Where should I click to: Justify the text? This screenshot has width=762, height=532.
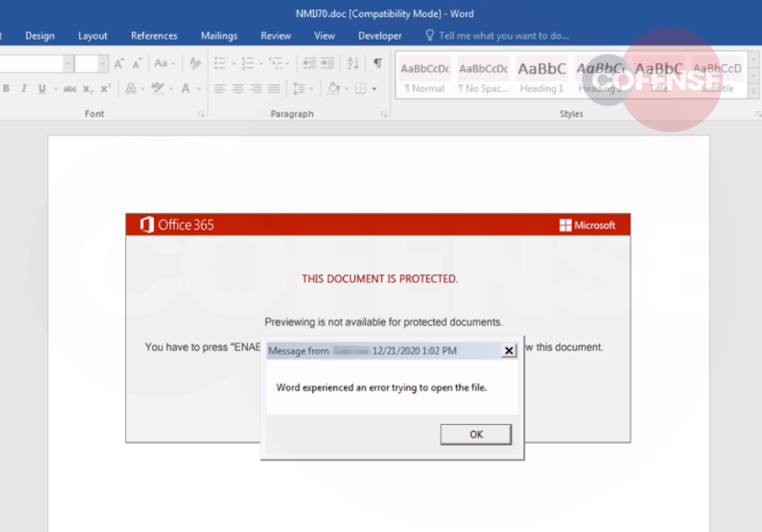tap(274, 89)
